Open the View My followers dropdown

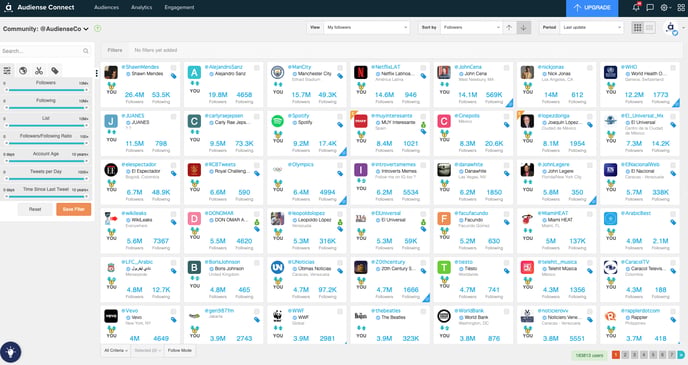[x=367, y=28]
